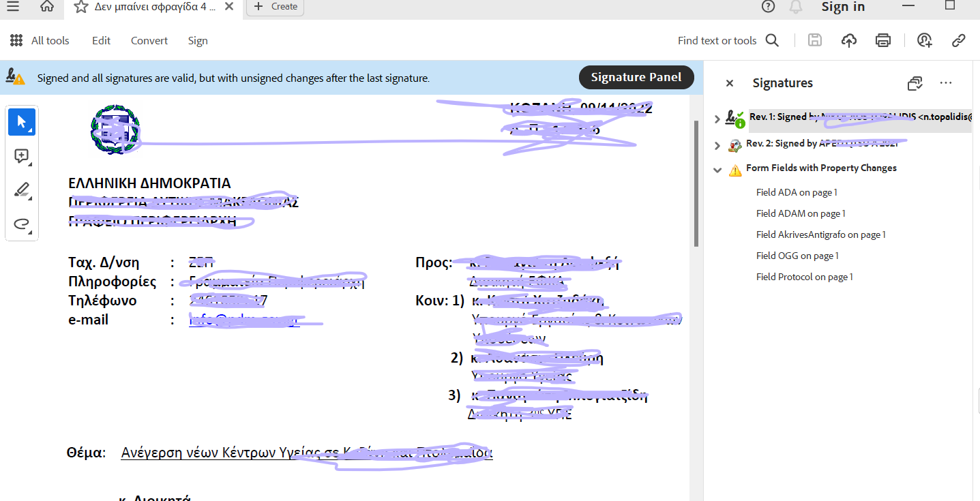Expand Rev. 1 signature entry

click(x=717, y=119)
